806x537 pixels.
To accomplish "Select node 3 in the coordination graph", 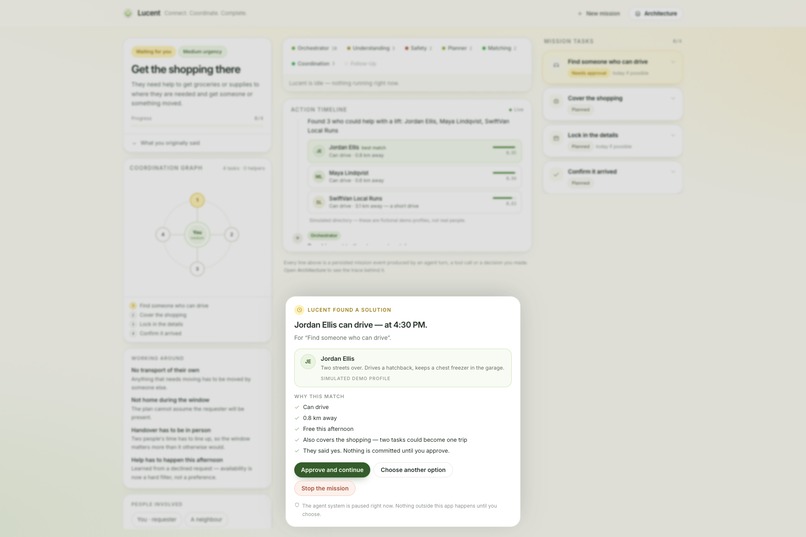I will tap(197, 269).
